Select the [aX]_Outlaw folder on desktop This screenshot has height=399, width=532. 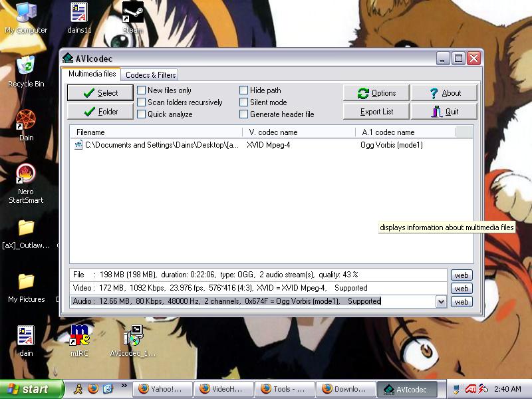(x=26, y=233)
